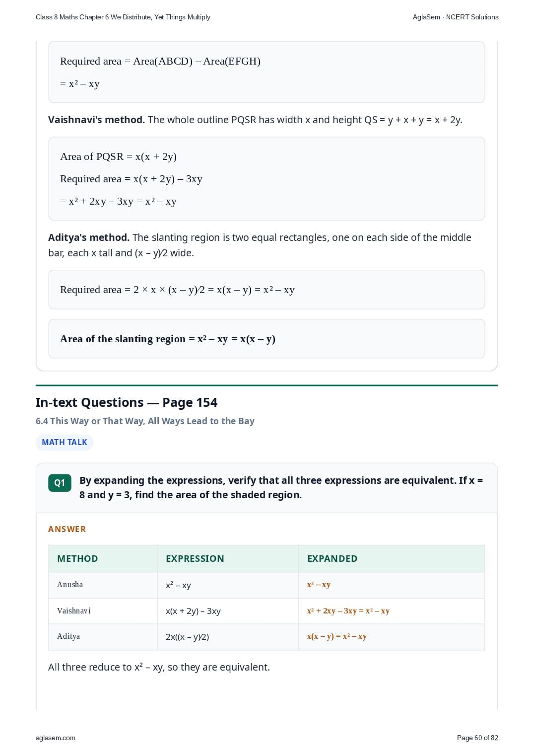Click the ANSWER label
The image size is (534, 756).
tap(67, 529)
